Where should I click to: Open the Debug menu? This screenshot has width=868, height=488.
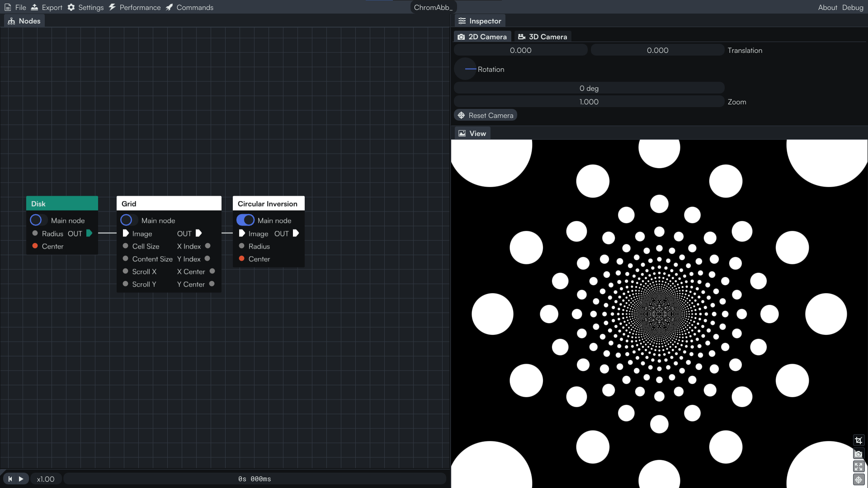853,7
